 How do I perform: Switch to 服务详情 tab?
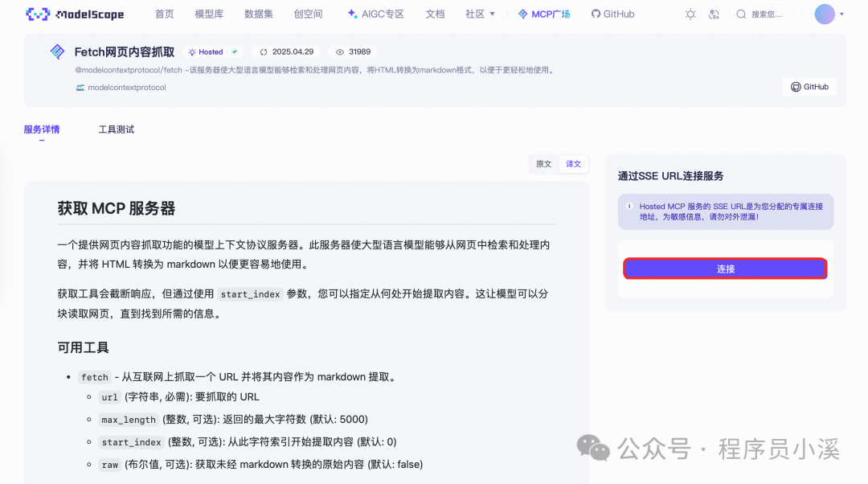coord(42,129)
